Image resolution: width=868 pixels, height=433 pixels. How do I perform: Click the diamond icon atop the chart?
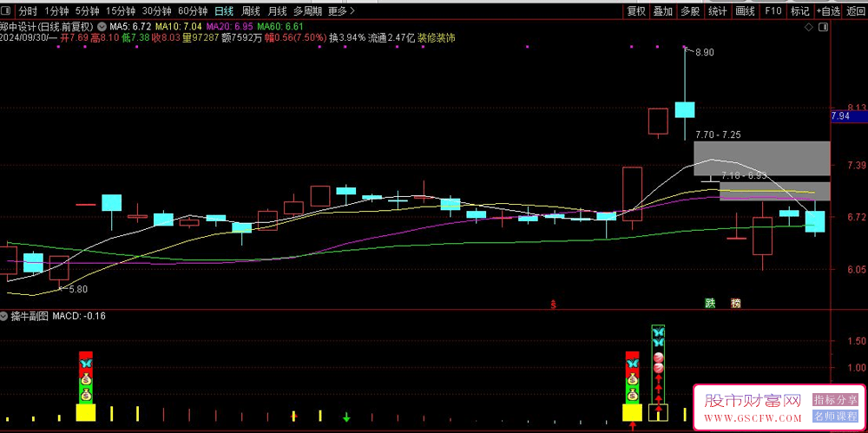click(808, 27)
